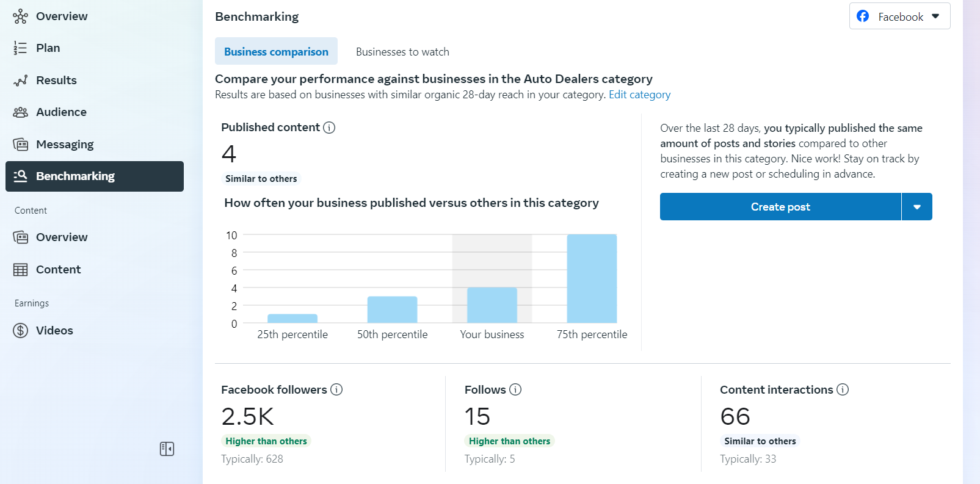Click the Results trend line icon

click(20, 81)
